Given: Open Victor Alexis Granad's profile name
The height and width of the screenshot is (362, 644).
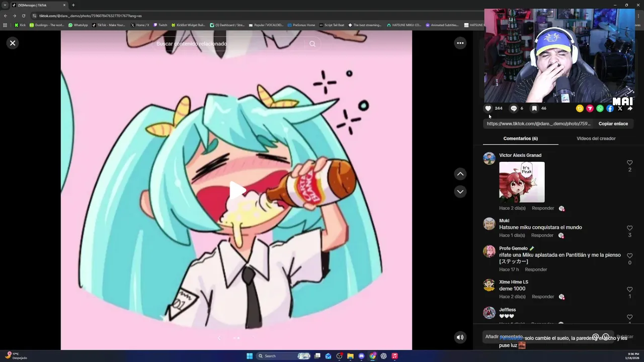Looking at the screenshot, I should pyautogui.click(x=520, y=155).
